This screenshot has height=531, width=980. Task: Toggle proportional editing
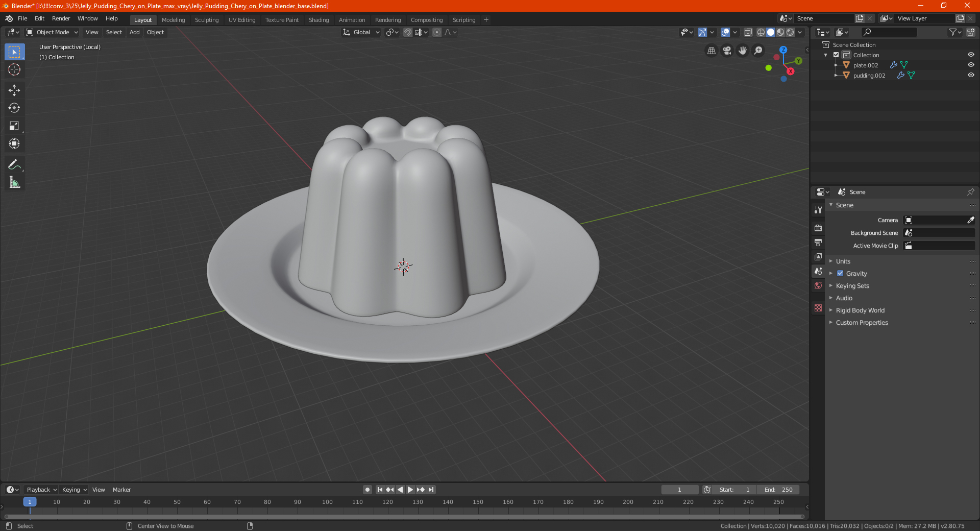tap(437, 32)
